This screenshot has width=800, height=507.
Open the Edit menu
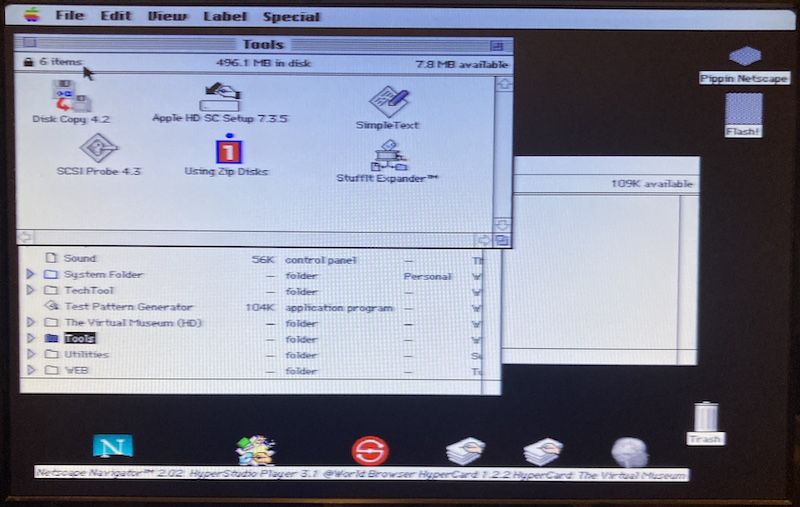(116, 16)
